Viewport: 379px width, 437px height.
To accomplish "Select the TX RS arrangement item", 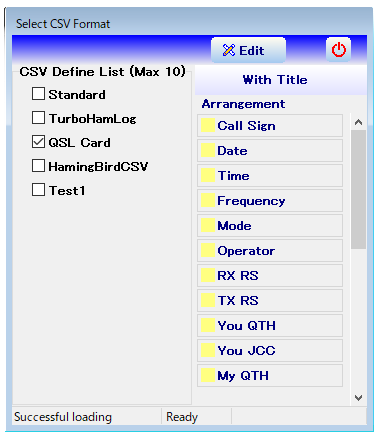I will 270,301.
